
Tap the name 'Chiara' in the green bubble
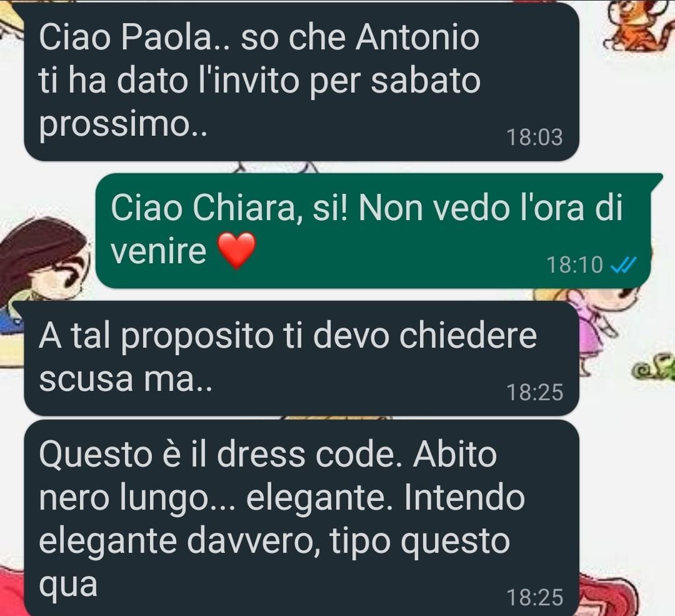tap(244, 208)
